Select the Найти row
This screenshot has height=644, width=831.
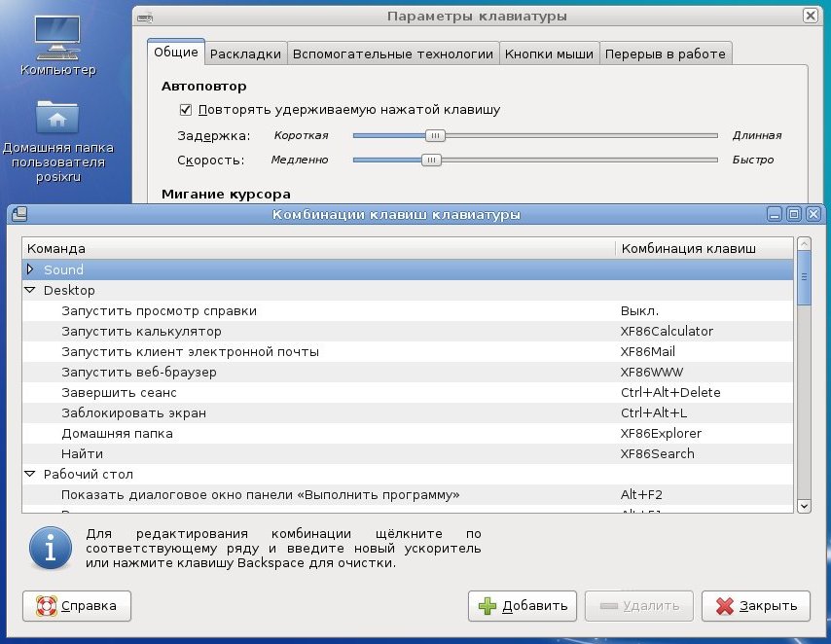pyautogui.click(x=408, y=453)
